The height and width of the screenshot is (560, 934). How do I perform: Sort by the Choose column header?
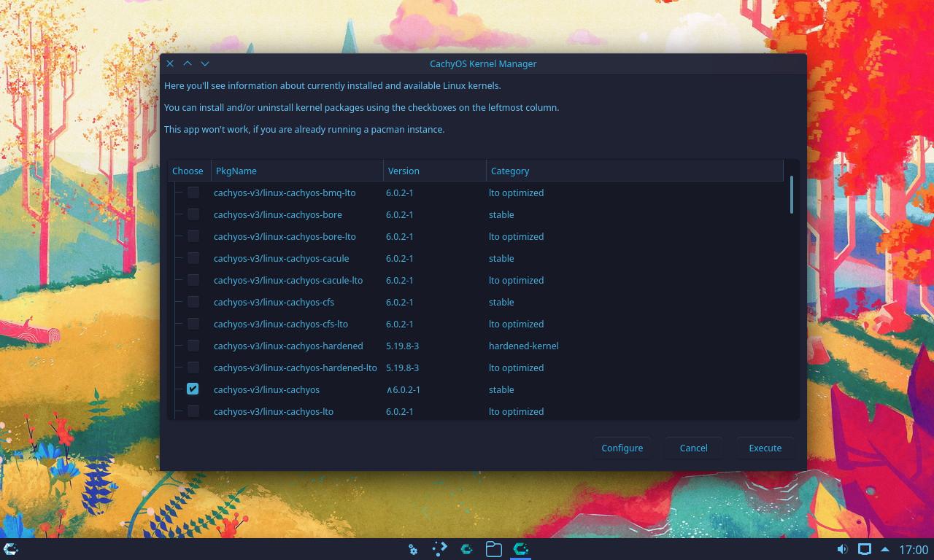click(189, 171)
